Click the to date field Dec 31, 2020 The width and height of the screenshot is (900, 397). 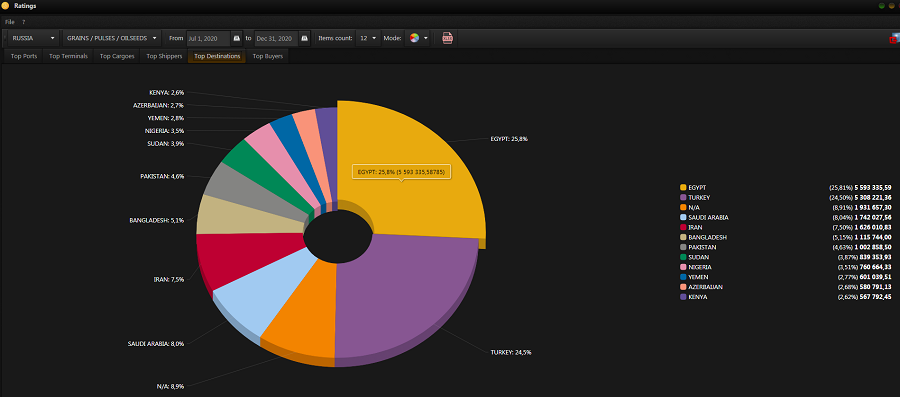[276, 38]
